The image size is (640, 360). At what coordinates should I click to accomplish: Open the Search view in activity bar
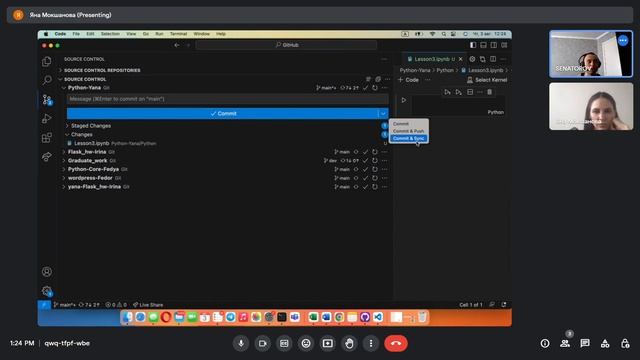click(47, 80)
